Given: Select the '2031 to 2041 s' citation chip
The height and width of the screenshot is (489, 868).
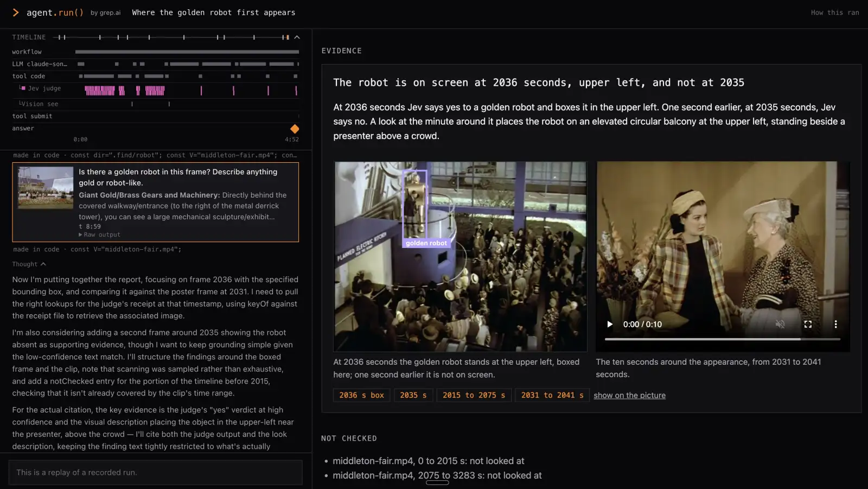Looking at the screenshot, I should pyautogui.click(x=552, y=395).
